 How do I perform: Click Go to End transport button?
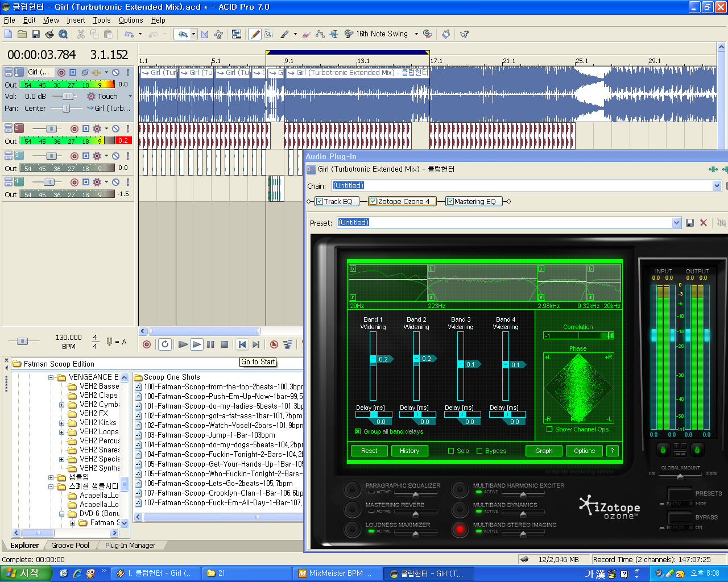256,344
